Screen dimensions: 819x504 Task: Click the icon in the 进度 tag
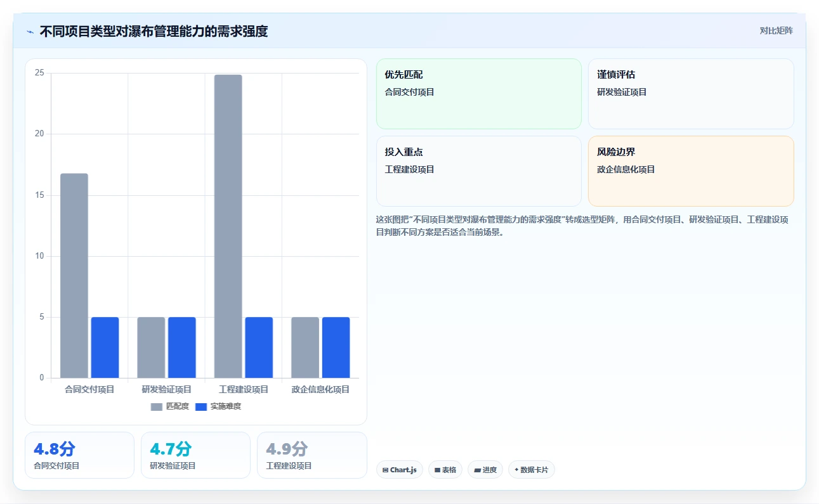pos(477,470)
